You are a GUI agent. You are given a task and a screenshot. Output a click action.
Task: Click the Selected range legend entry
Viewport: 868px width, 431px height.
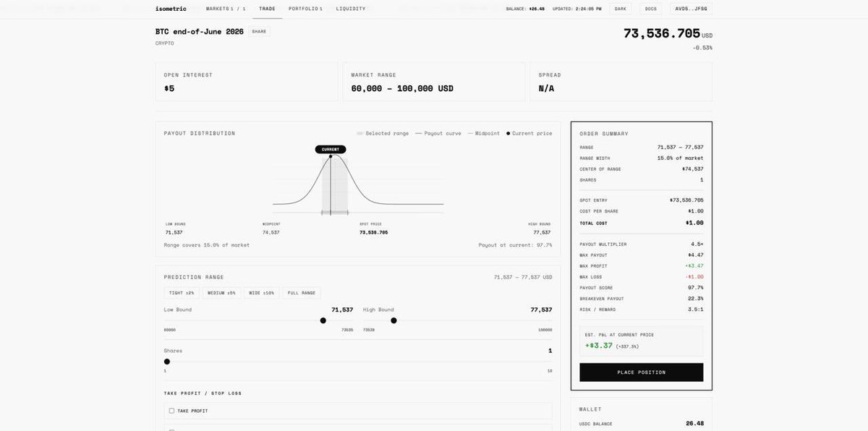[383, 133]
